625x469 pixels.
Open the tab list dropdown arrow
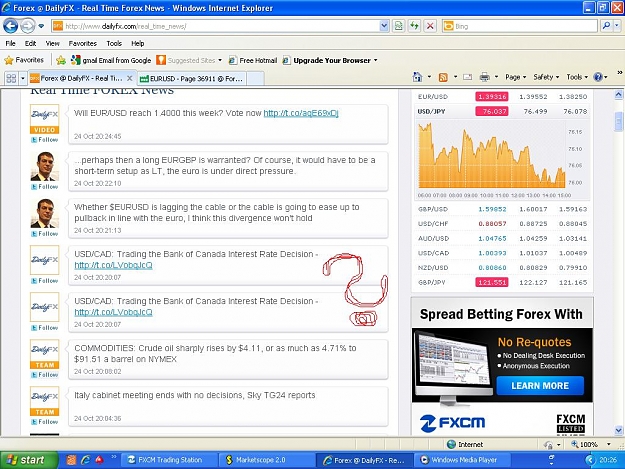[x=23, y=78]
